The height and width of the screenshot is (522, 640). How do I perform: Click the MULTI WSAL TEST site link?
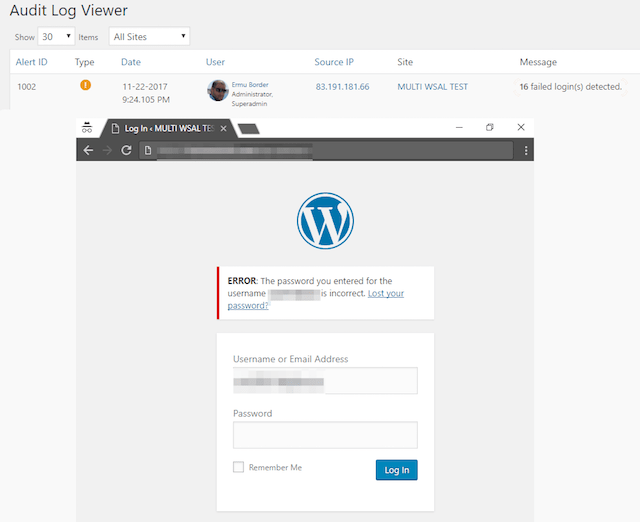tap(432, 87)
